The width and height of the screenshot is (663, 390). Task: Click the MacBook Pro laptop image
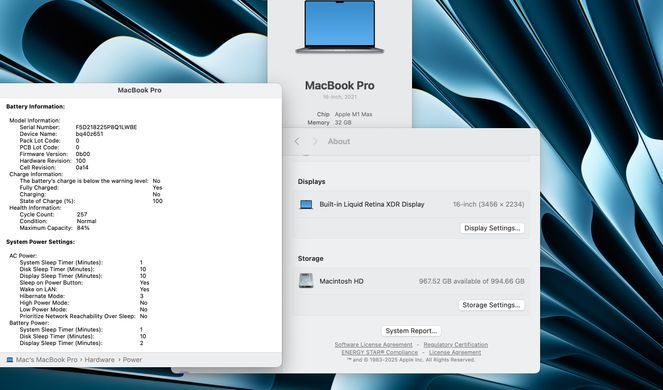pyautogui.click(x=340, y=27)
